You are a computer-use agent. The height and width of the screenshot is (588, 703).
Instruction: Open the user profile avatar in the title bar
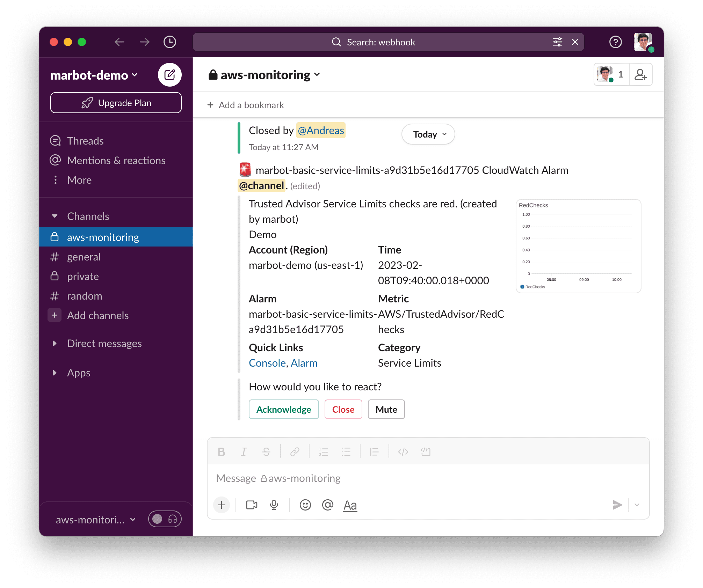(x=643, y=42)
